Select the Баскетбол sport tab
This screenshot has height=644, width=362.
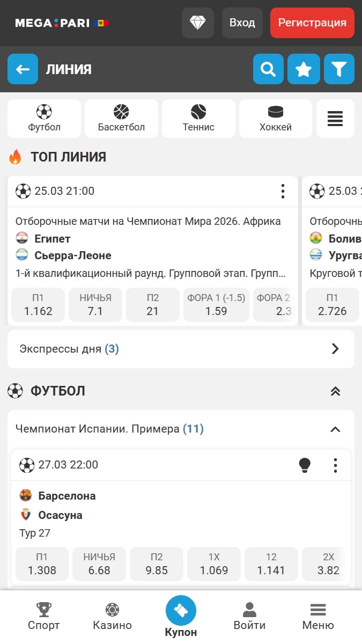tap(121, 119)
